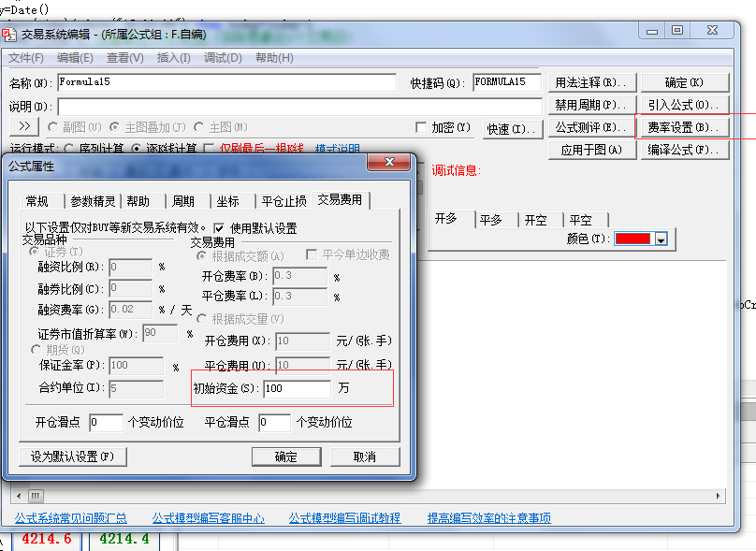Click the 费率设置(B) button
The image size is (756, 551).
tap(682, 127)
